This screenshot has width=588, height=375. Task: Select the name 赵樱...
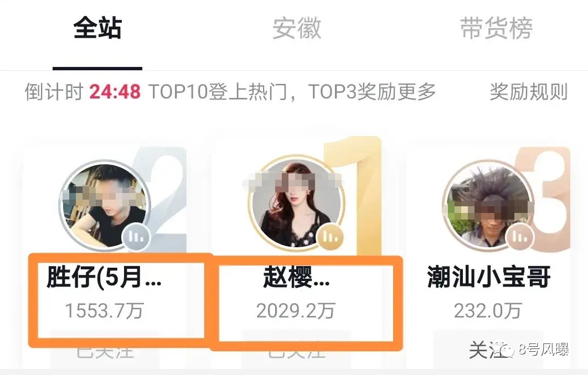click(296, 277)
